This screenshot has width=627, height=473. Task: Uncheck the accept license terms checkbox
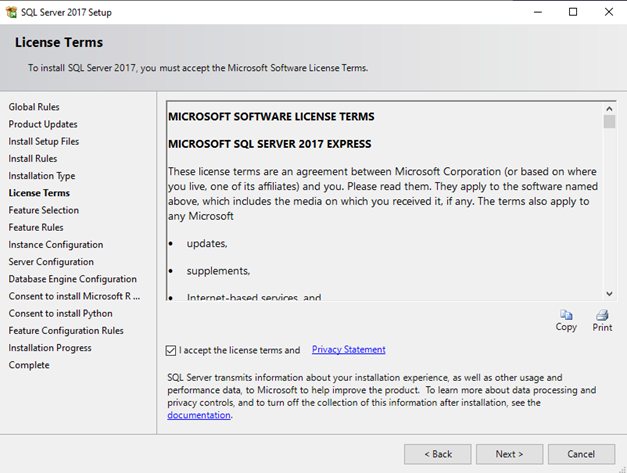coord(171,350)
